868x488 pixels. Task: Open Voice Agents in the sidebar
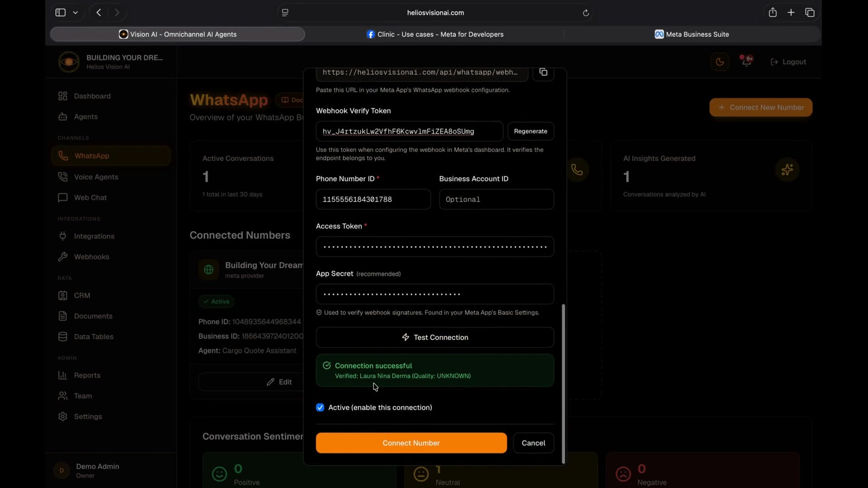110,177
